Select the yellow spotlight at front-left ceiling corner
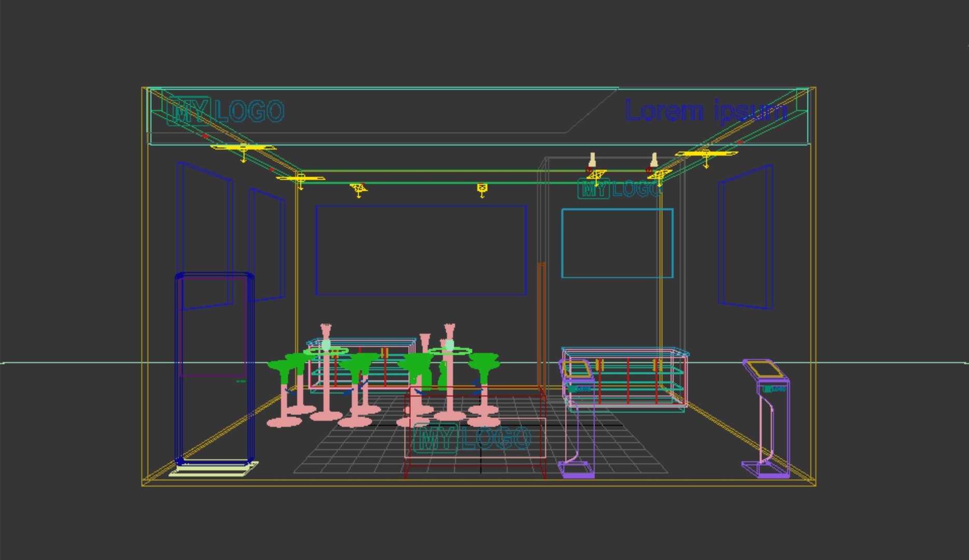Screen dimensions: 969x560 pos(243,151)
